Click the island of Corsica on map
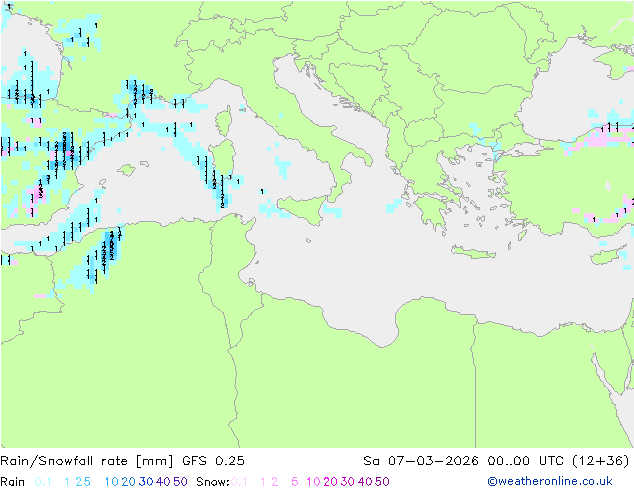This screenshot has width=634, height=490. pyautogui.click(x=224, y=121)
